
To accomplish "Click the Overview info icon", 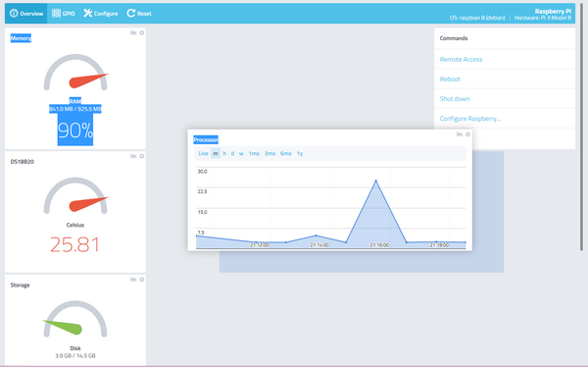I will coord(14,13).
